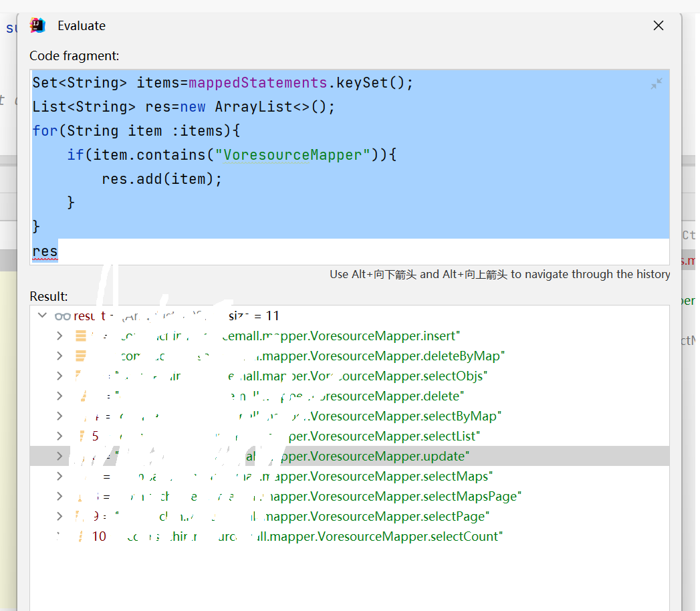Screen dimensions: 700x611
Task: Click the IntelliJ IDEA icon beside 'Evaluate' title
Action: pyautogui.click(x=37, y=25)
